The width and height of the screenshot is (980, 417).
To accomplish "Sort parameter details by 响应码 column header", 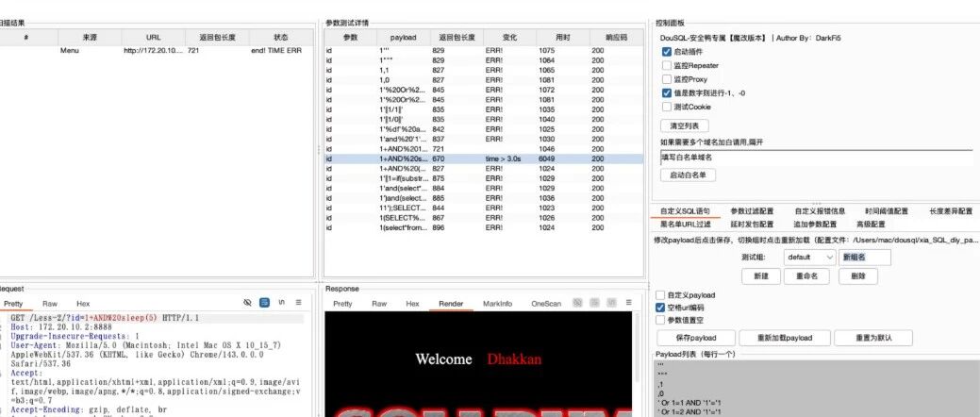I will tap(616, 38).
